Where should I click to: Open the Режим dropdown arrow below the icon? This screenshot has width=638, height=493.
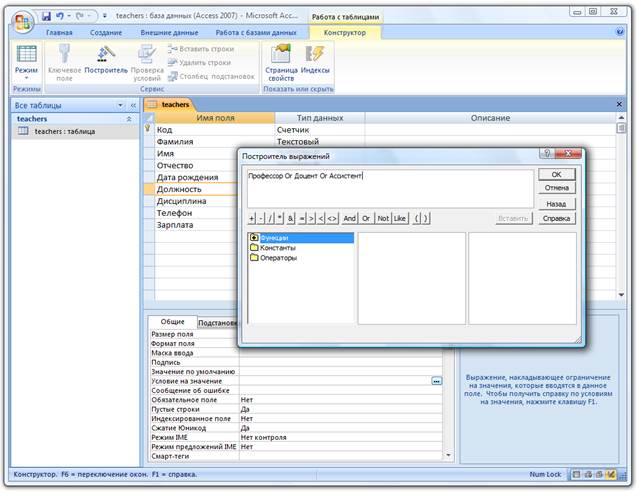pyautogui.click(x=27, y=78)
